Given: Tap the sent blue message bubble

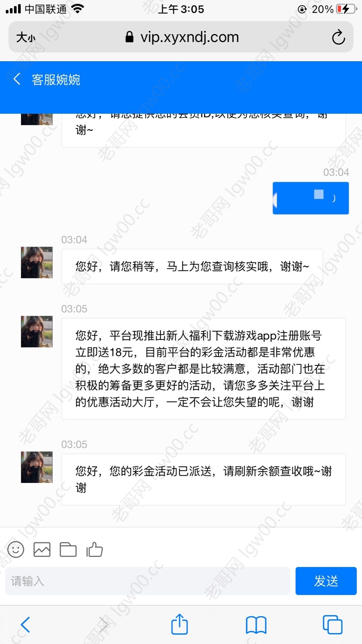Looking at the screenshot, I should point(311,198).
